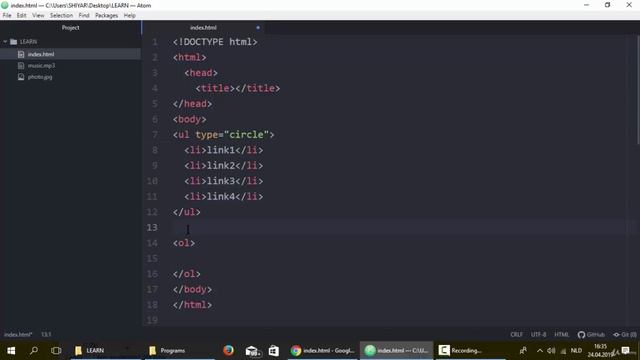Open the Find menu
The width and height of the screenshot is (640, 360).
tap(84, 16)
